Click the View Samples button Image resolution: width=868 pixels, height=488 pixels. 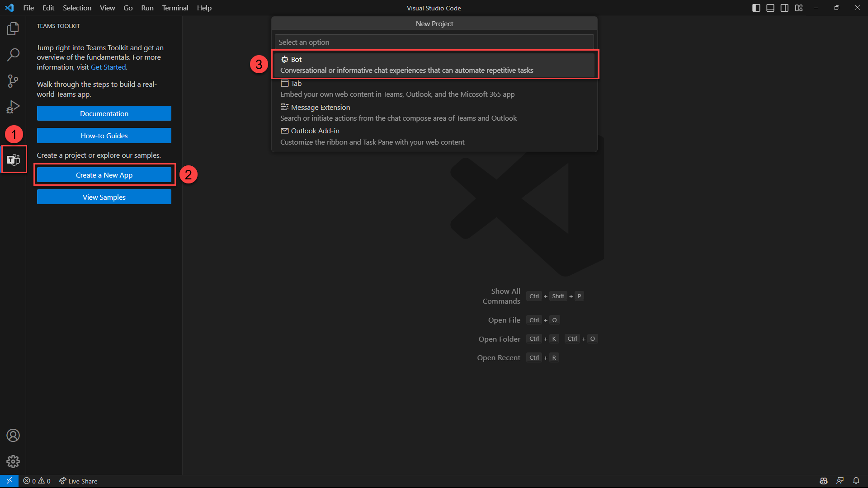pos(104,197)
